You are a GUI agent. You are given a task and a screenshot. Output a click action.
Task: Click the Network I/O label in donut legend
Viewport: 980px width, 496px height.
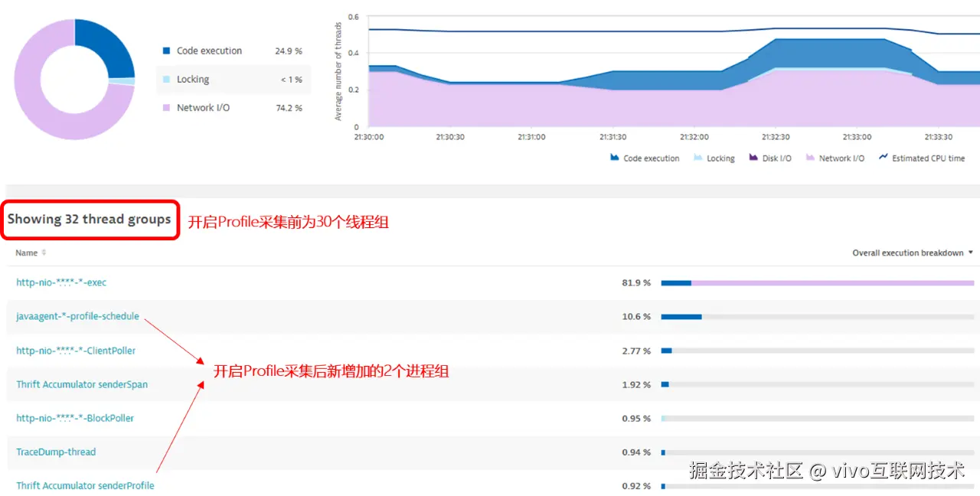point(203,108)
